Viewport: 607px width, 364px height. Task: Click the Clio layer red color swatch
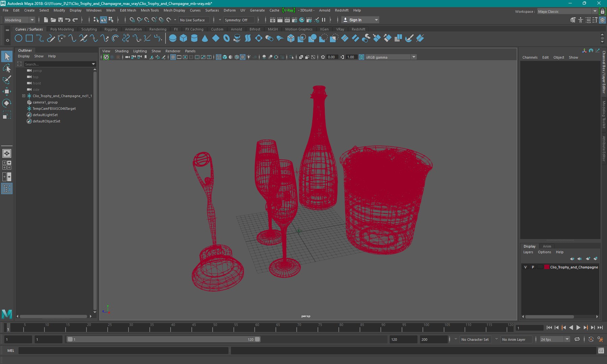pyautogui.click(x=547, y=267)
